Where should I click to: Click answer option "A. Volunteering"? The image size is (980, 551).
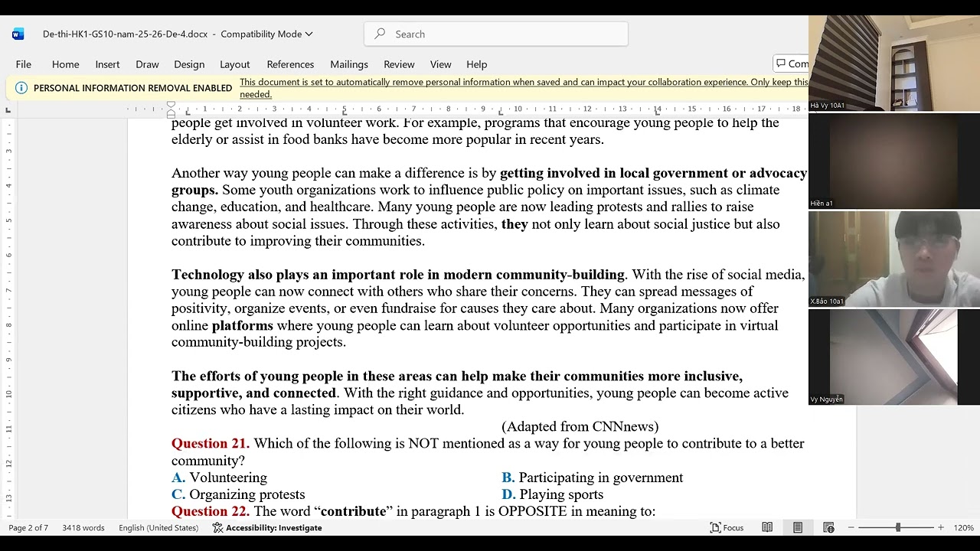tap(219, 478)
